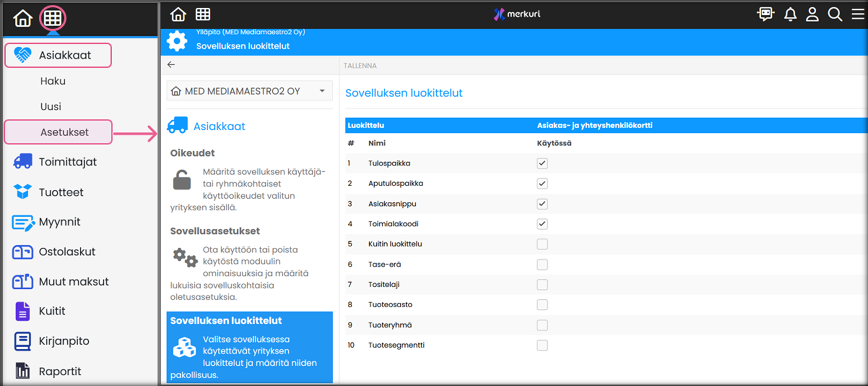Open the Kirjanpito module
Screen dimensions: 868x386
point(64,341)
